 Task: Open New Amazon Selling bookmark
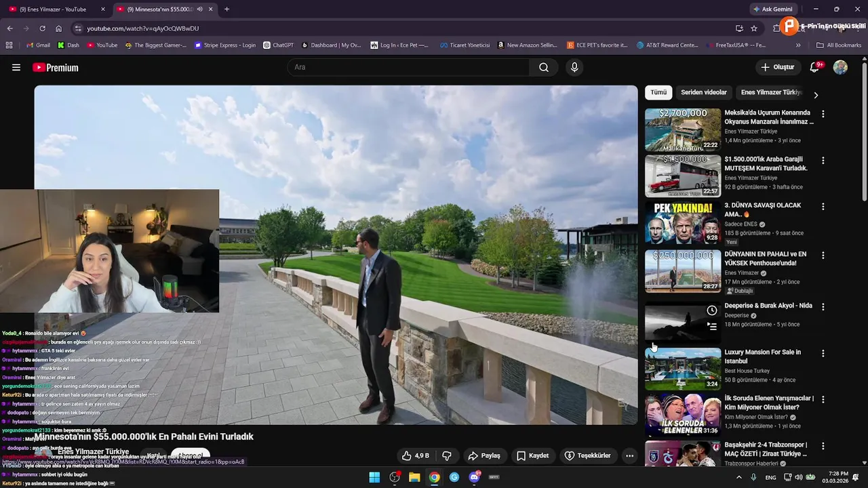coord(527,45)
